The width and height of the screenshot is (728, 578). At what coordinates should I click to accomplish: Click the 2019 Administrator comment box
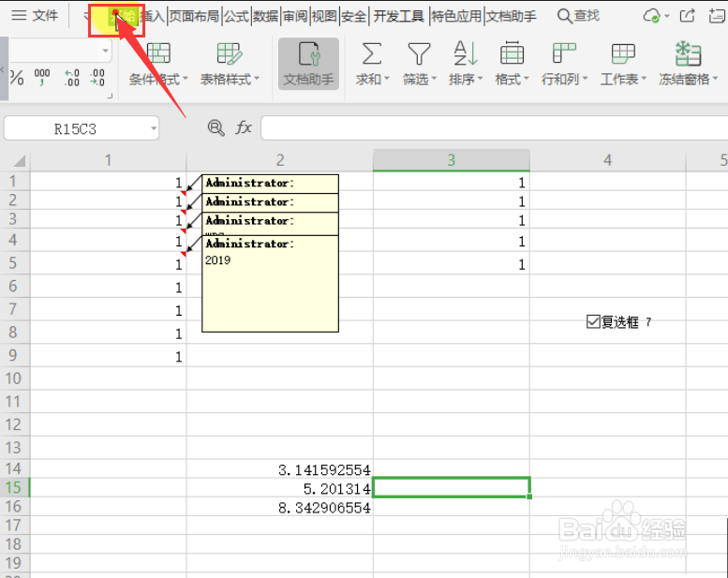click(270, 284)
